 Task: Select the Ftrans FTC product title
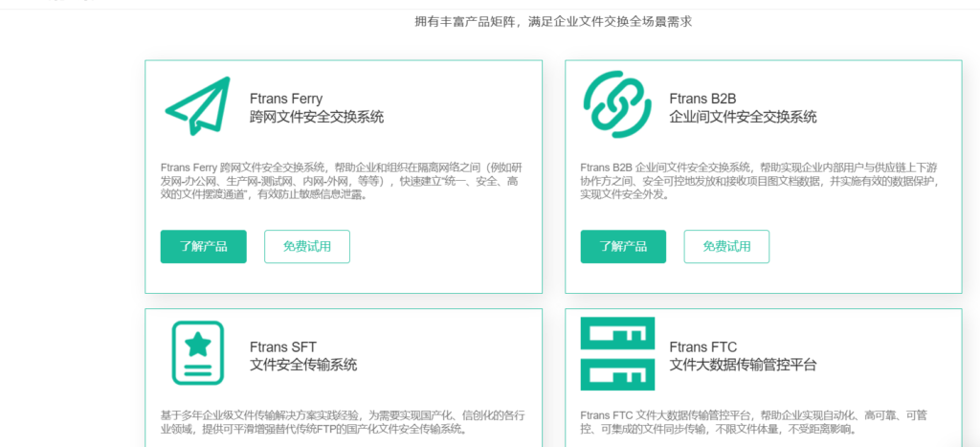pos(702,346)
